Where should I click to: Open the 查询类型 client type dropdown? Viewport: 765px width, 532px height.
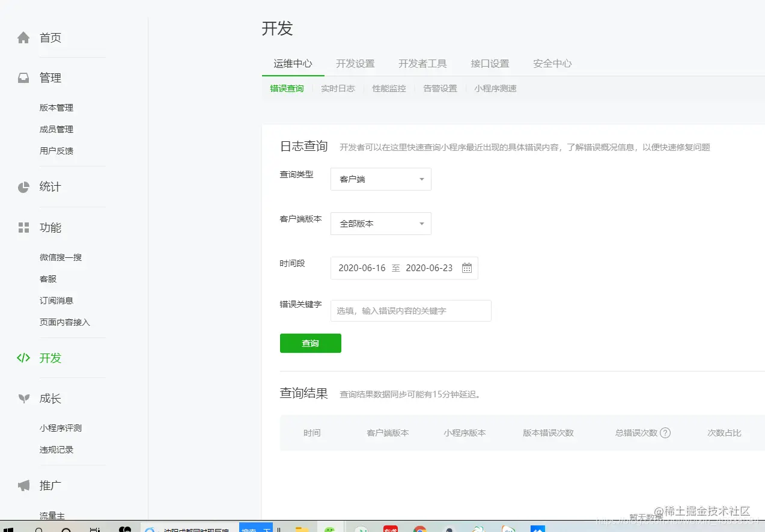tap(380, 179)
